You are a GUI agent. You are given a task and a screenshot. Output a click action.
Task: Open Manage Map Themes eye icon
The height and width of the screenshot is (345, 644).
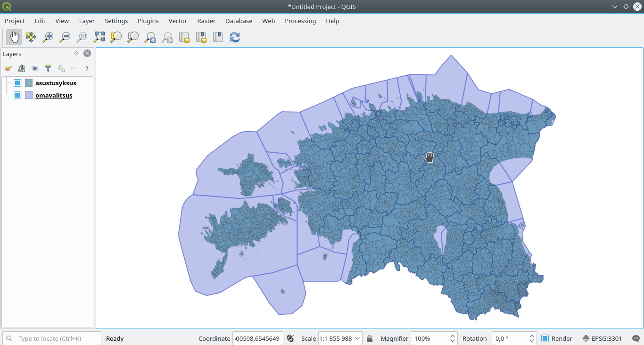point(34,68)
